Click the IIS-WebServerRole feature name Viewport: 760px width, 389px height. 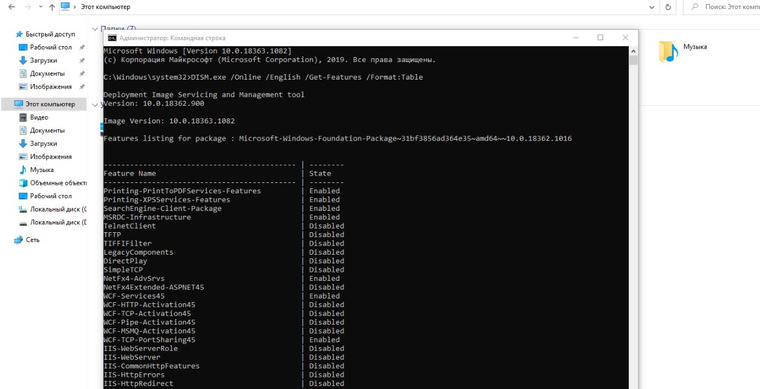point(141,349)
